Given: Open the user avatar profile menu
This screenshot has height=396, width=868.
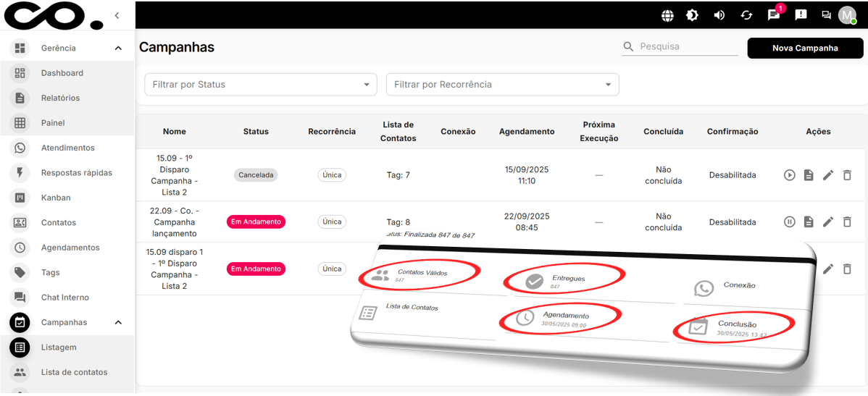Looking at the screenshot, I should [x=847, y=15].
